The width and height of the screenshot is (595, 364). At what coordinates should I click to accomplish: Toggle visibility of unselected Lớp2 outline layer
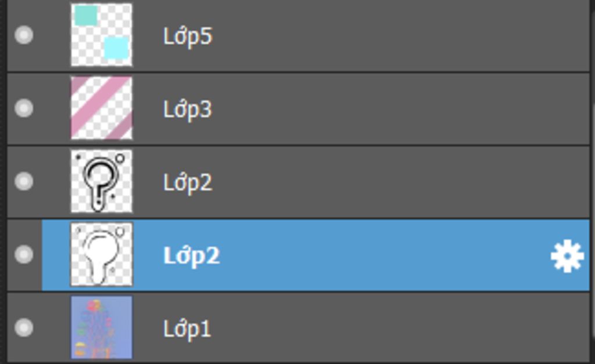point(24,181)
